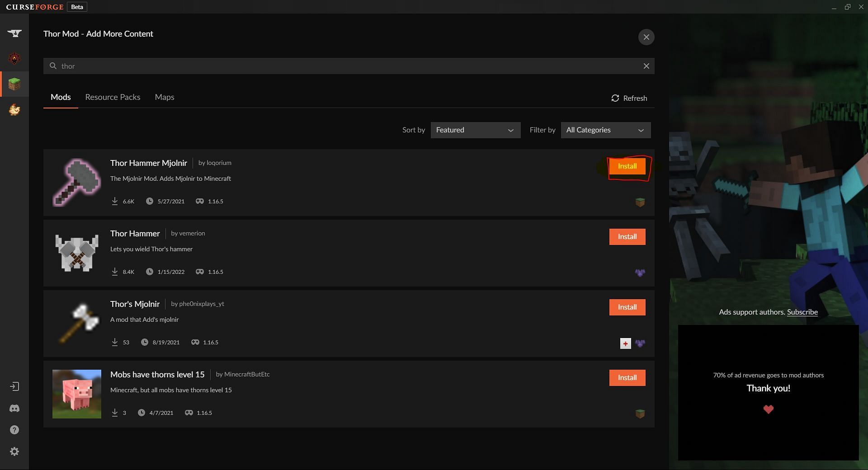Screen dimensions: 868x470
Task: Select the Minecraft grass block sidebar icon
Action: (x=14, y=84)
